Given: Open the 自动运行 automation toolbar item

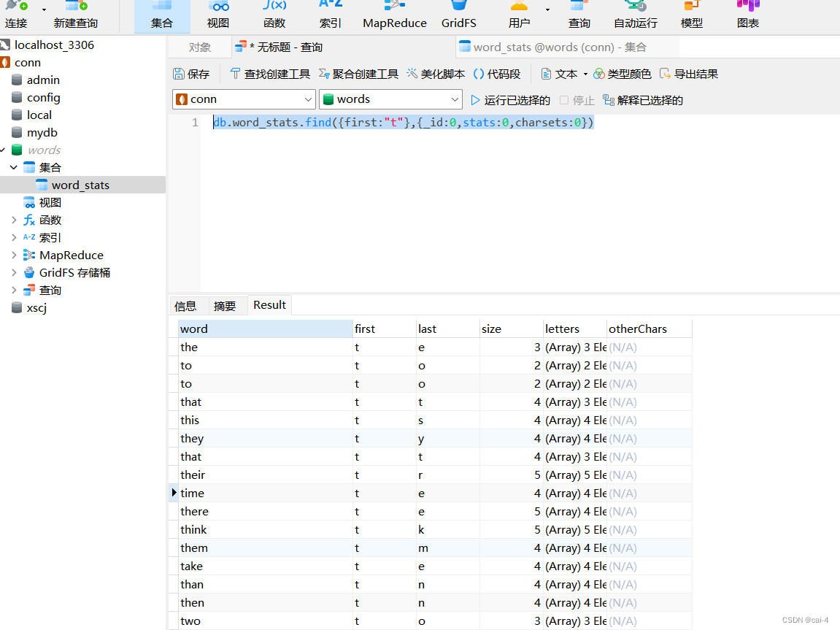Looking at the screenshot, I should pyautogui.click(x=636, y=15).
